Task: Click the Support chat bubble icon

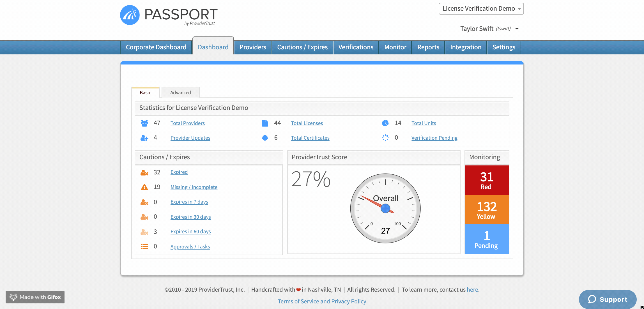Action: (x=592, y=299)
